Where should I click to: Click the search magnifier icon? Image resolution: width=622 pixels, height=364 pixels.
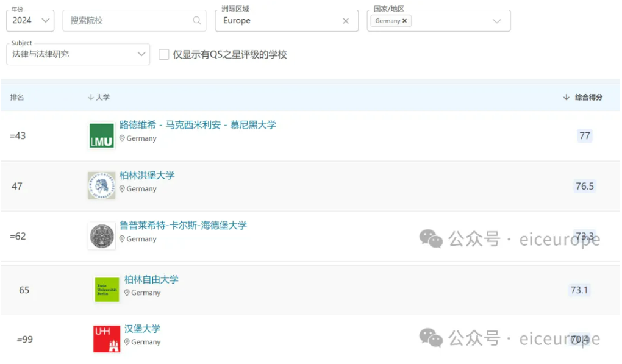coord(197,21)
